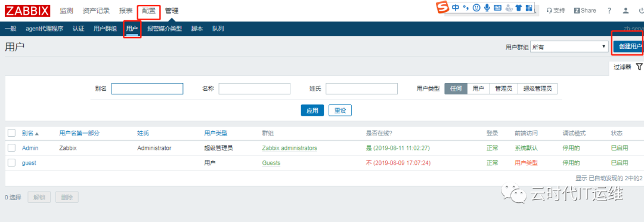Click the soft keyboard icon in input toolbar
644x222 pixels.
[497, 8]
